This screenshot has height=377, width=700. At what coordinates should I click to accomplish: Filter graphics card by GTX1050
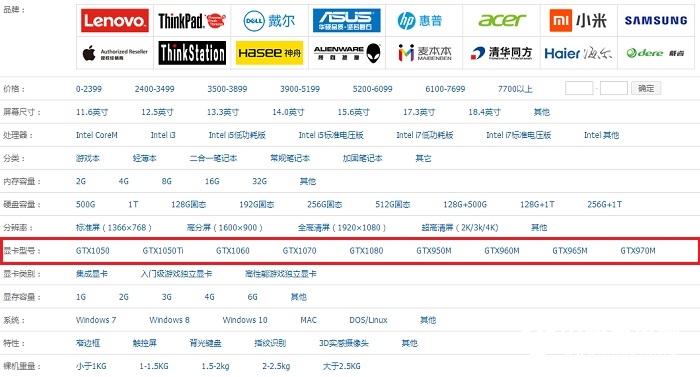click(92, 251)
